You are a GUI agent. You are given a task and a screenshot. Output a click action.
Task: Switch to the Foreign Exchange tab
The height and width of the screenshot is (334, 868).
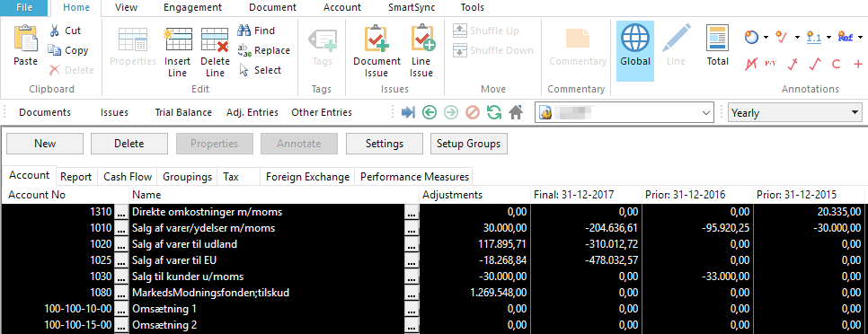tap(308, 177)
